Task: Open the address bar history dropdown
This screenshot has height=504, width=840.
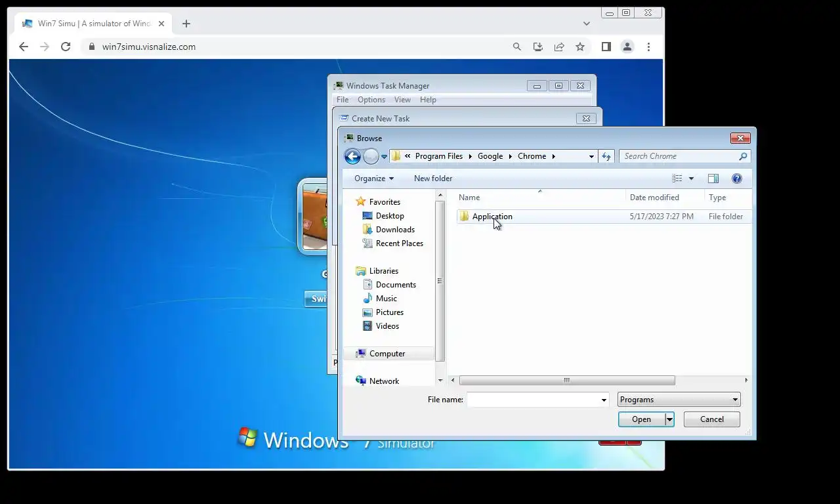Action: click(591, 156)
